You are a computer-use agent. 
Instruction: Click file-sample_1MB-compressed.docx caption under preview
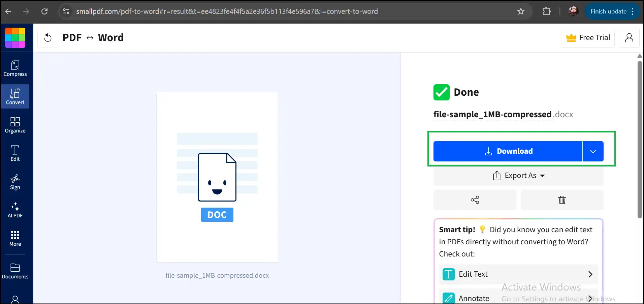(x=217, y=276)
